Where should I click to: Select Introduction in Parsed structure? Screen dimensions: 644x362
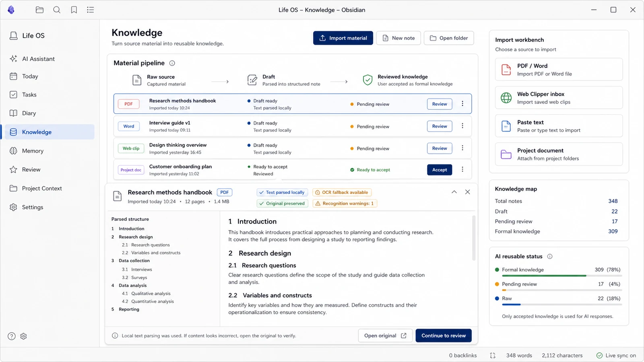click(128, 228)
